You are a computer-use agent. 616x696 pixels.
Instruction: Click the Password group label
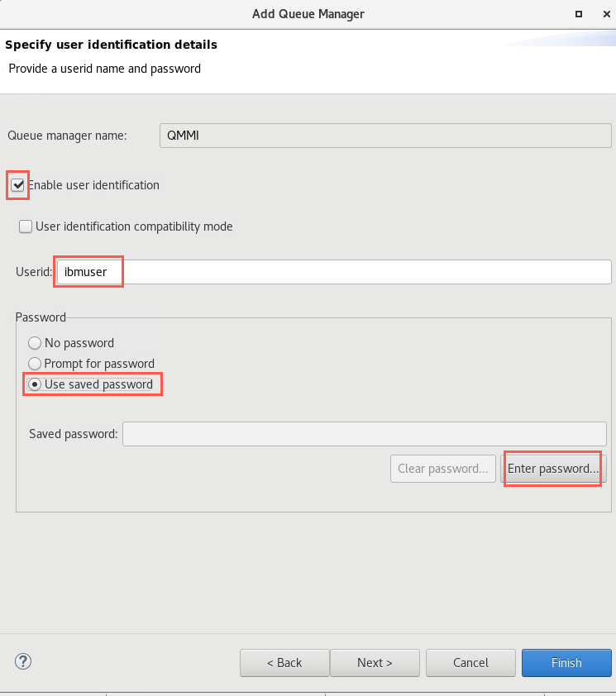[x=41, y=317]
